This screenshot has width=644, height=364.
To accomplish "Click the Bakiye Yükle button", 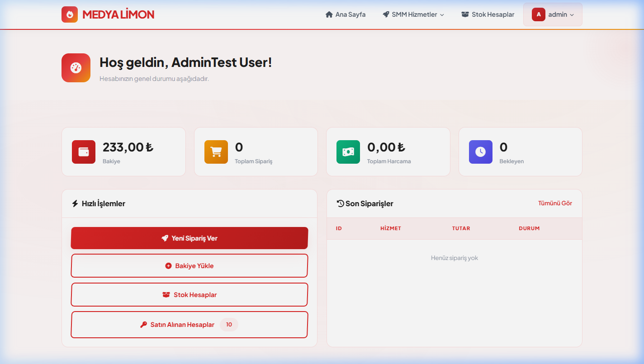I will tap(189, 265).
